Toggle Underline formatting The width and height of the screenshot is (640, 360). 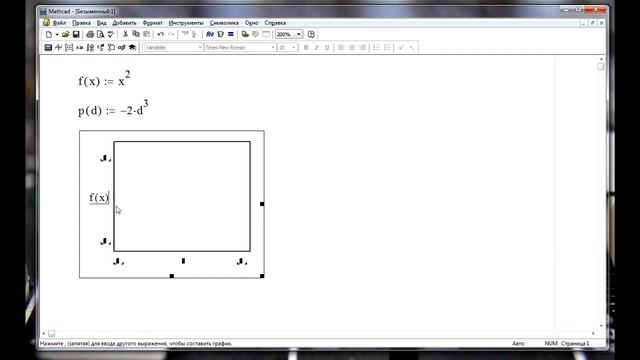327,48
